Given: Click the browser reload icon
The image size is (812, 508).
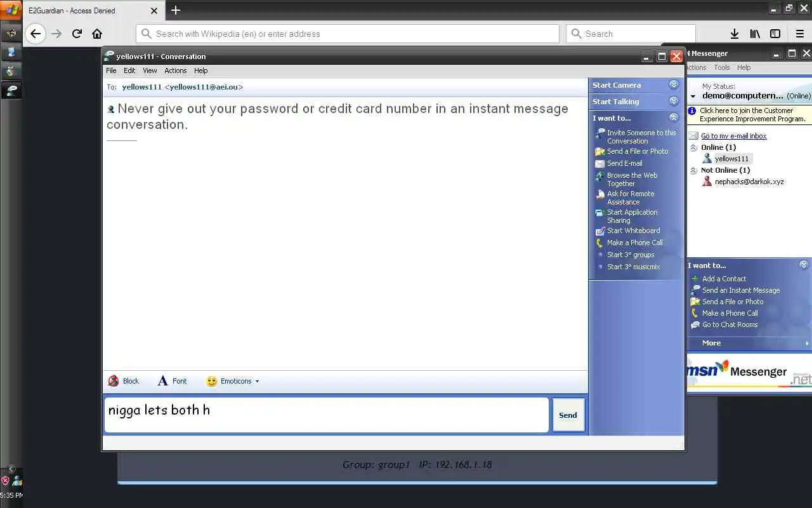Looking at the screenshot, I should pyautogui.click(x=77, y=34).
